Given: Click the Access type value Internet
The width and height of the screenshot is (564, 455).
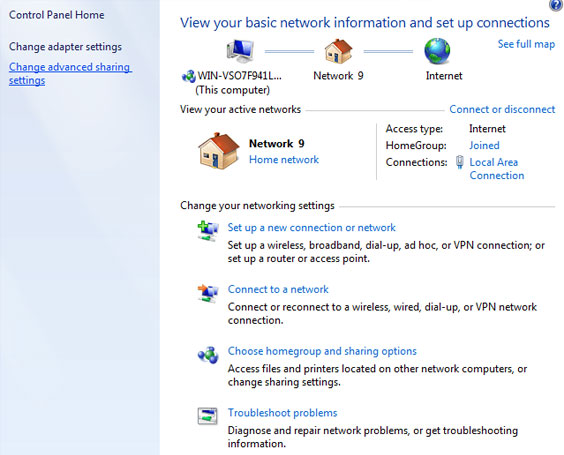Looking at the screenshot, I should (x=487, y=129).
